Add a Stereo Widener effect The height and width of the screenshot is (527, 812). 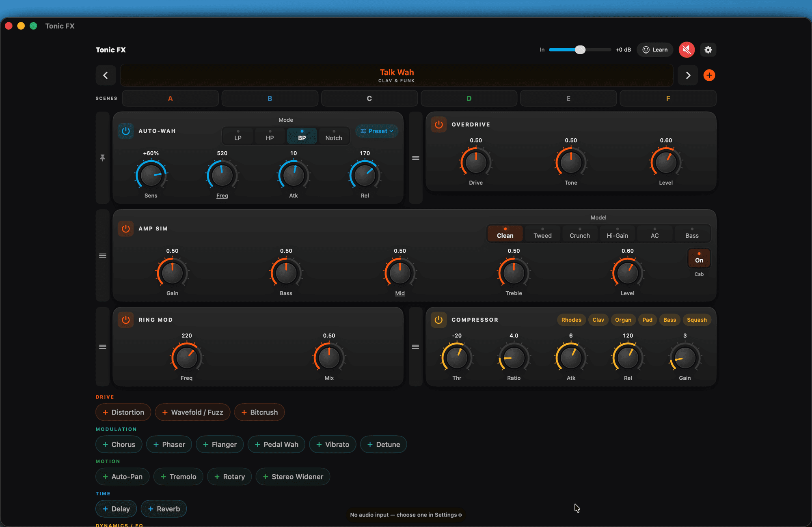[293, 477]
